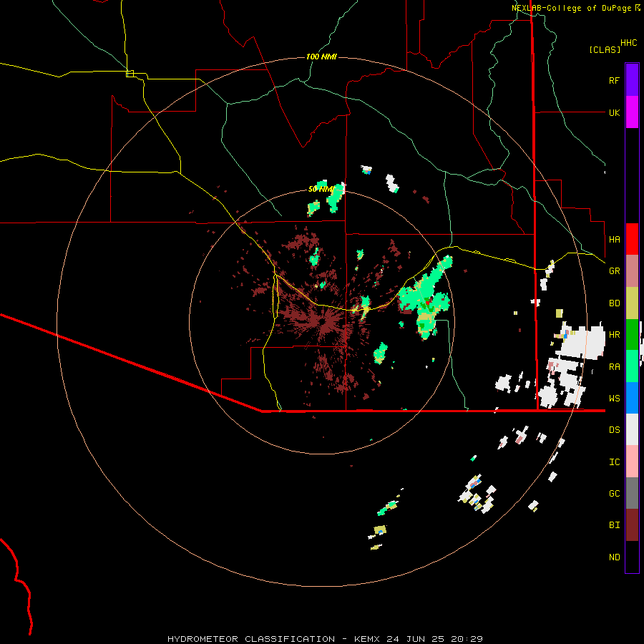Click the red HA legend swatch
Viewport: 644px width, 644px height.
click(632, 239)
